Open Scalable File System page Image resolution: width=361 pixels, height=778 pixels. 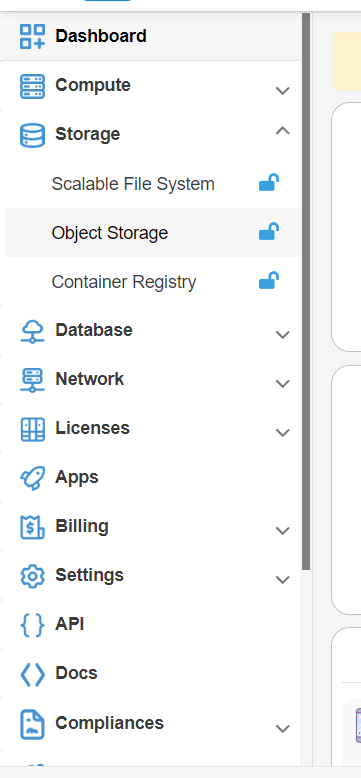pos(133,184)
